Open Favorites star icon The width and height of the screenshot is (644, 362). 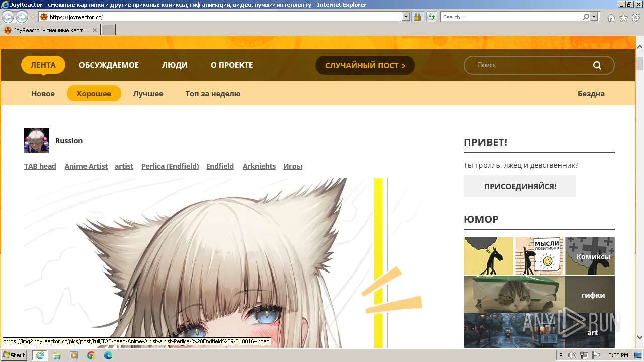pos(623,18)
